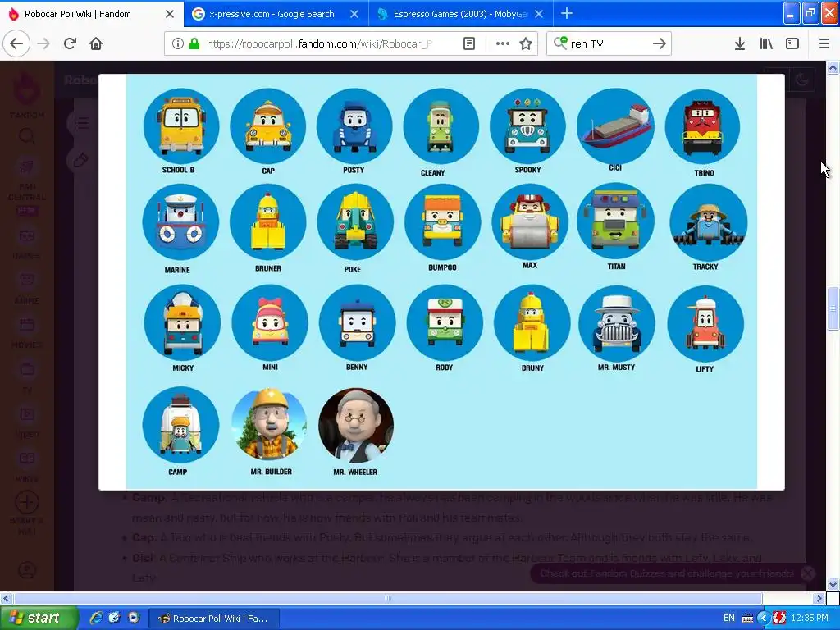This screenshot has width=840, height=630.
Task: Launch the media player quick launch icon
Action: (x=134, y=619)
